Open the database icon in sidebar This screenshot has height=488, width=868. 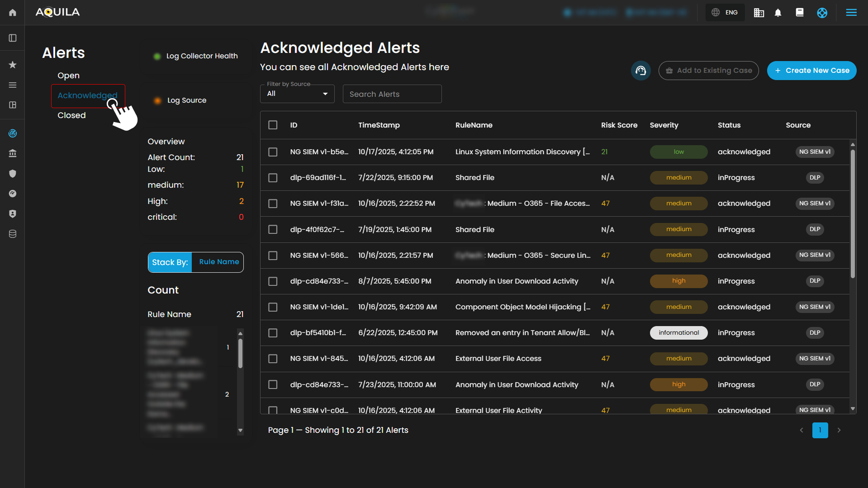click(x=13, y=234)
